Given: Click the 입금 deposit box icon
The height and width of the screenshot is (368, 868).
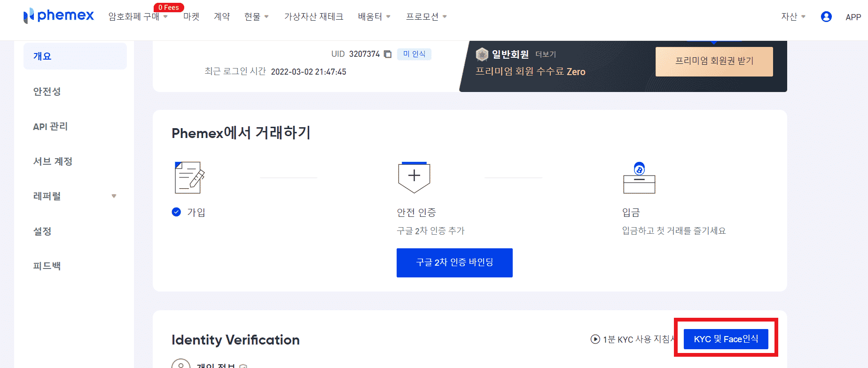Looking at the screenshot, I should pos(639,177).
